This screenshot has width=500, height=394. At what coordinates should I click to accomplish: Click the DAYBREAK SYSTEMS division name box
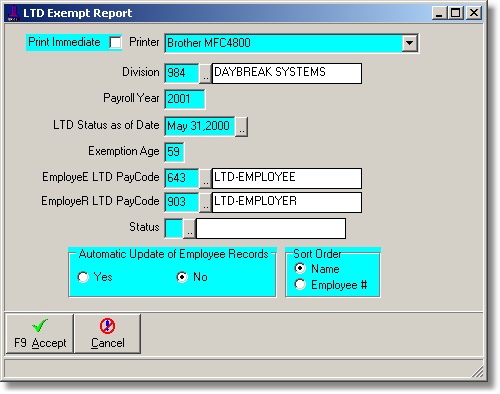287,73
